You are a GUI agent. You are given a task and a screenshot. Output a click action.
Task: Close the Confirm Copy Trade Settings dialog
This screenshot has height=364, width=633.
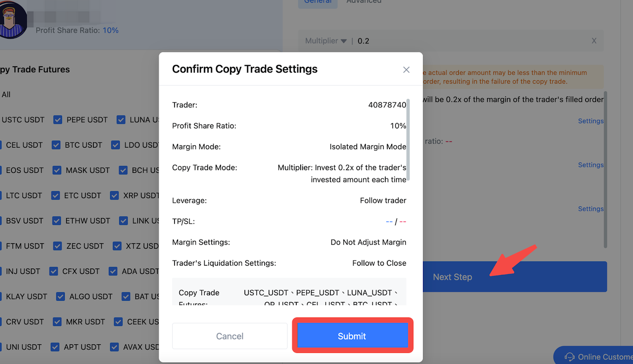click(406, 70)
